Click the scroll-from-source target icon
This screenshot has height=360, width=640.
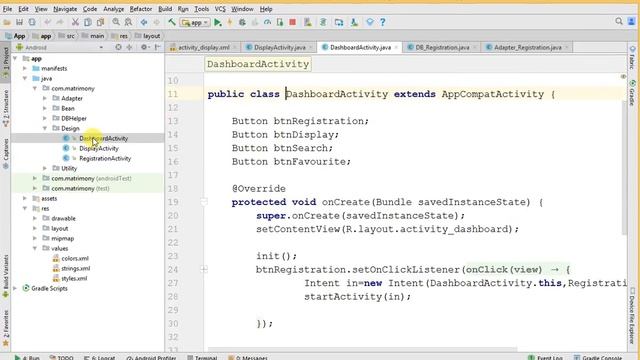(x=118, y=47)
